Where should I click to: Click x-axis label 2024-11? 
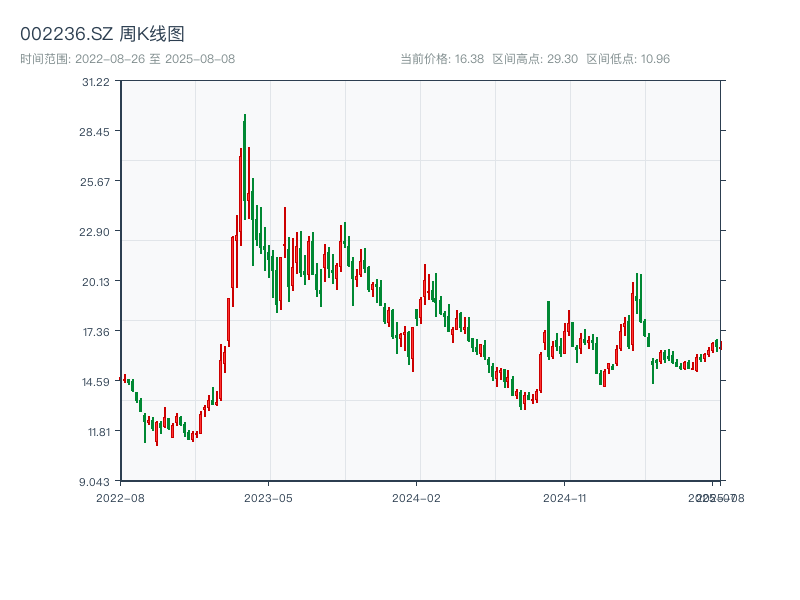tap(565, 498)
